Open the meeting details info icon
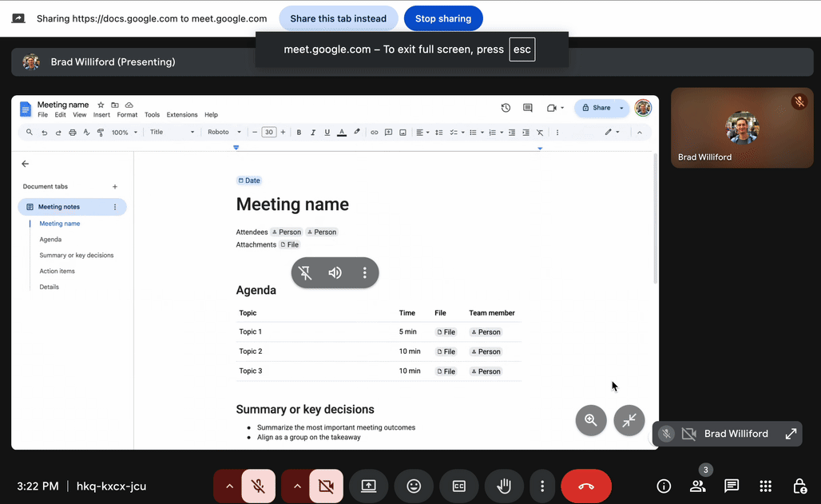The width and height of the screenshot is (821, 504). pyautogui.click(x=664, y=486)
